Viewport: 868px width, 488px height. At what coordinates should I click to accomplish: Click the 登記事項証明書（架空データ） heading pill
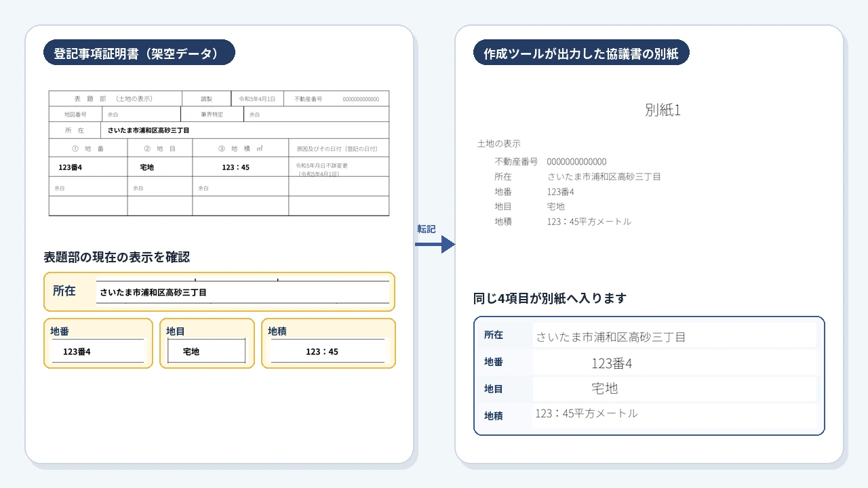point(139,52)
